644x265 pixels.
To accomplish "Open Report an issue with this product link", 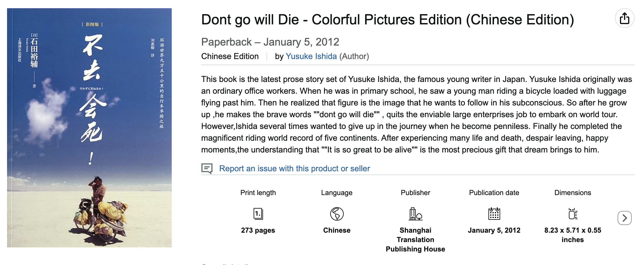I will tap(294, 168).
